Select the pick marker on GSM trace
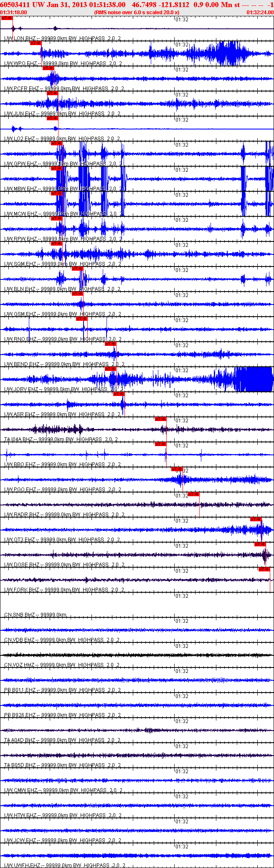The image size is (274, 868). pos(78,294)
